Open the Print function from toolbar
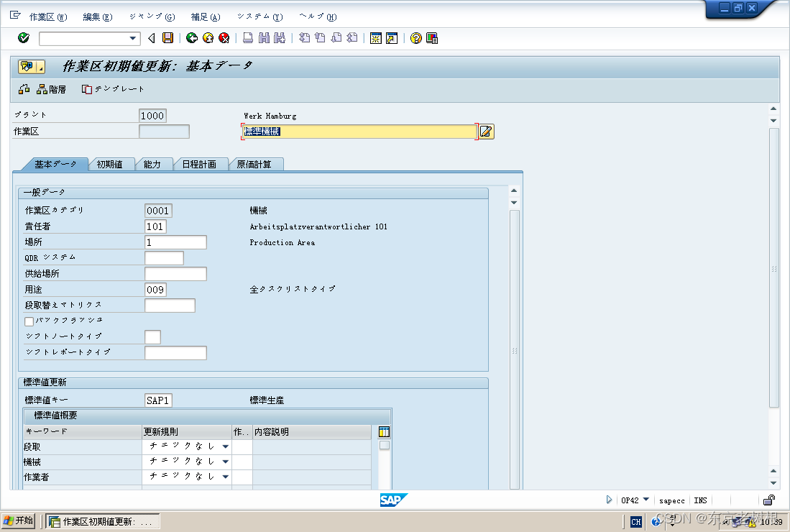The width and height of the screenshot is (790, 532). pyautogui.click(x=247, y=38)
